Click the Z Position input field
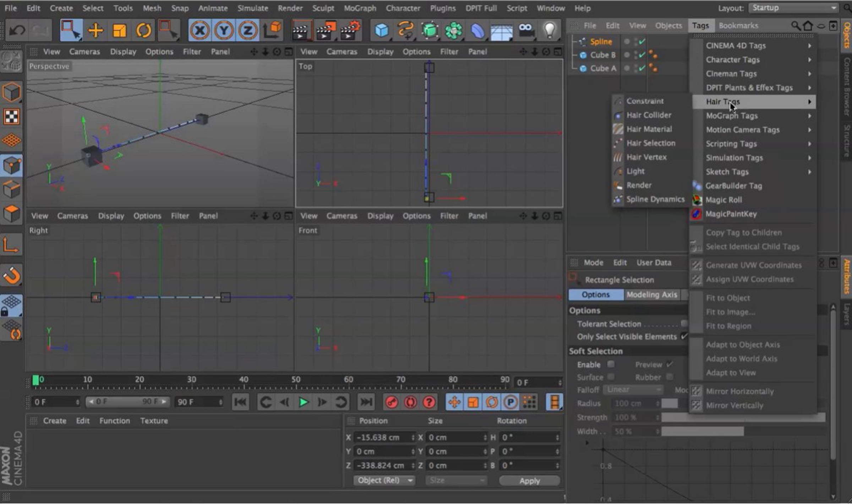Screen dimensions: 852x504 [385, 466]
